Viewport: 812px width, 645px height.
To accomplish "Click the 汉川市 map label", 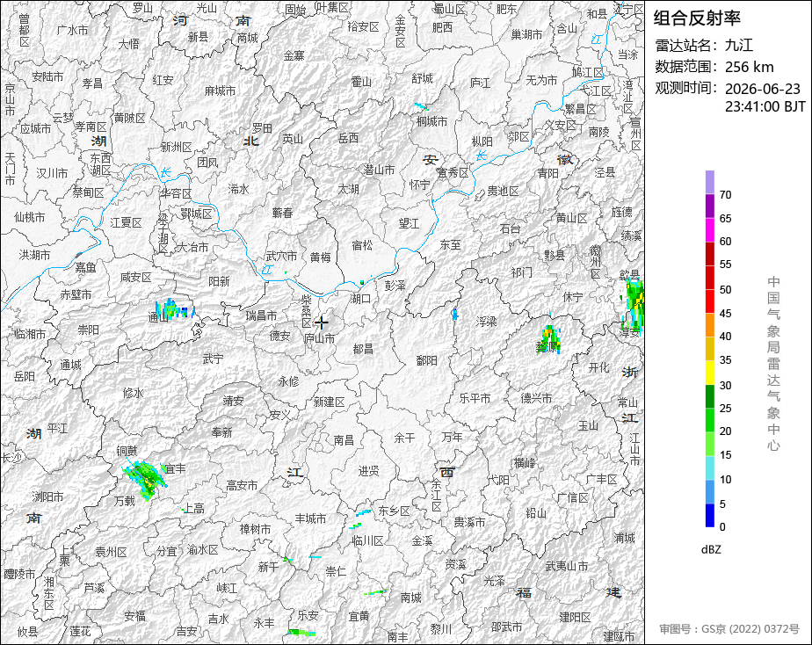I will point(53,173).
